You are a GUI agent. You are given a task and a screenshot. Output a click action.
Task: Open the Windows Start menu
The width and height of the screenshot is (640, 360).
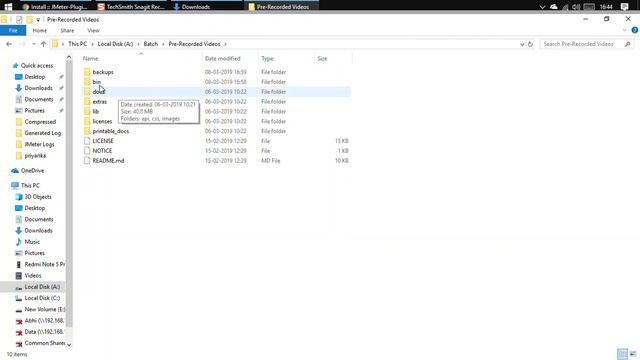click(x=8, y=7)
